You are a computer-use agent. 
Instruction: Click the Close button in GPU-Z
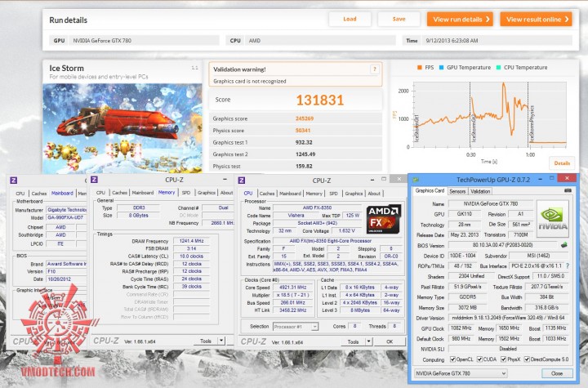pyautogui.click(x=557, y=373)
